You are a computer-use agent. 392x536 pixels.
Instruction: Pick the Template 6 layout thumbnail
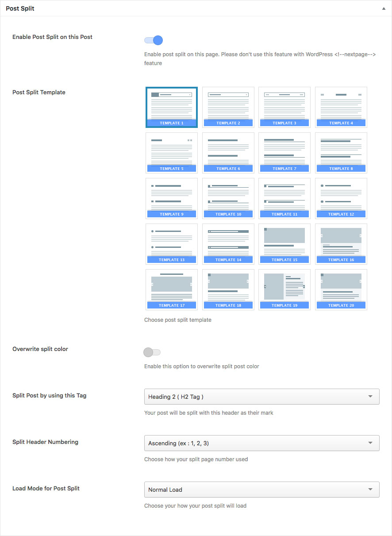click(x=228, y=153)
